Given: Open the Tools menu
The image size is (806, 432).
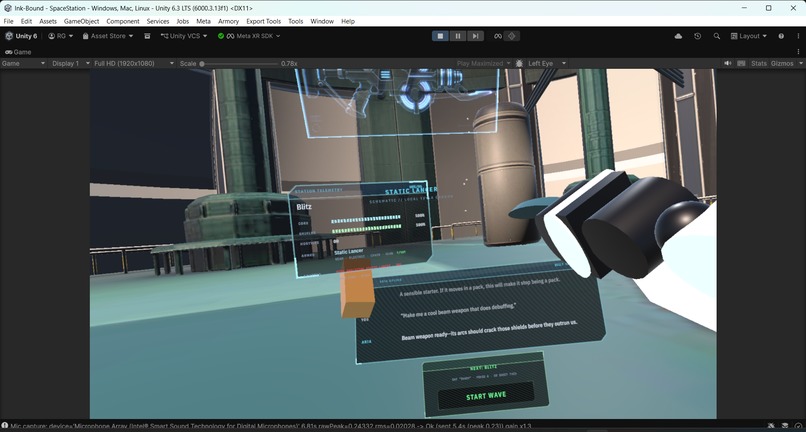Looking at the screenshot, I should pos(296,21).
